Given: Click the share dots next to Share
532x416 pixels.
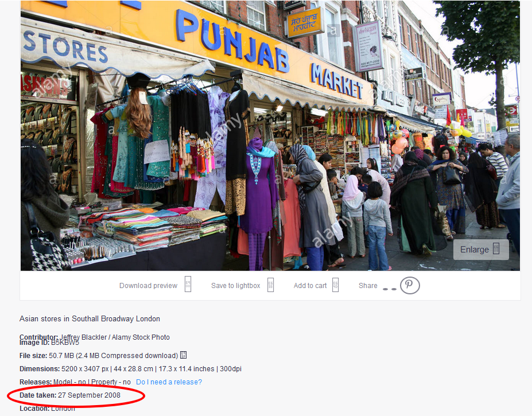Looking at the screenshot, I should (390, 288).
